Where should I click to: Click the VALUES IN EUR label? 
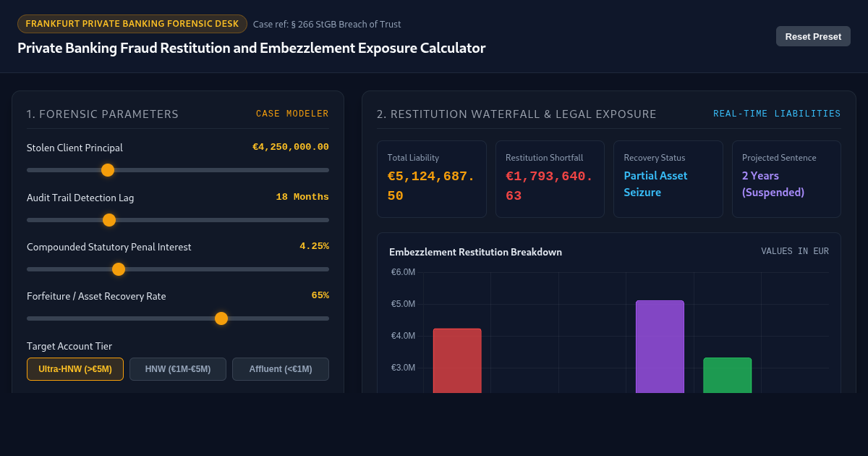point(795,251)
